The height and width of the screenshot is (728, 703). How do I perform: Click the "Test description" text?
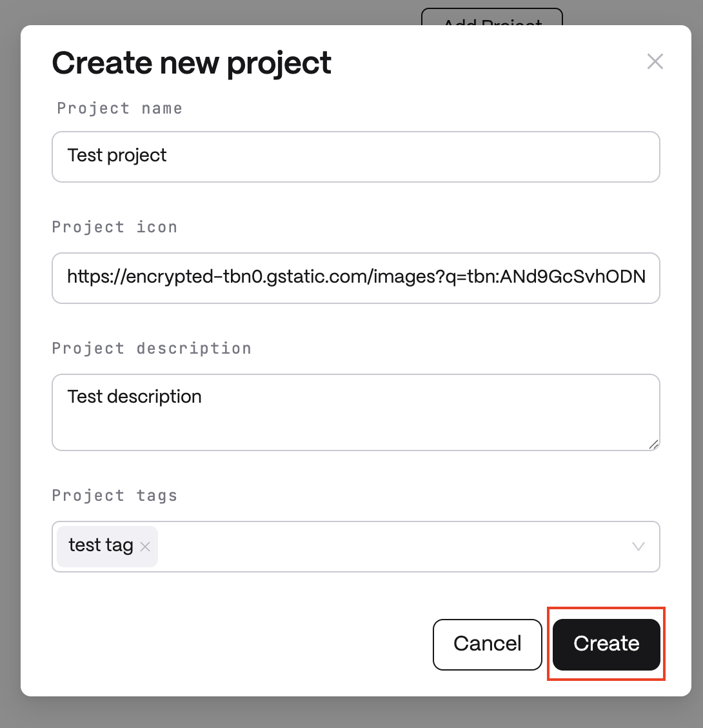[134, 396]
